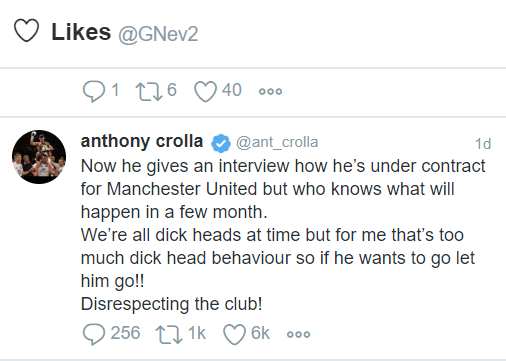Click the 1k retweets count
506x361 pixels.
[197, 333]
